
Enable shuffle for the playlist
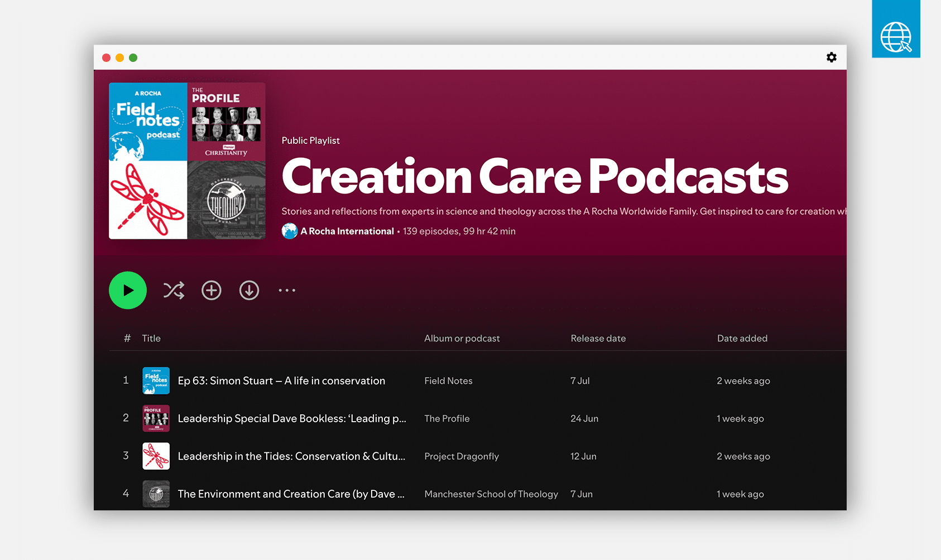click(x=174, y=290)
